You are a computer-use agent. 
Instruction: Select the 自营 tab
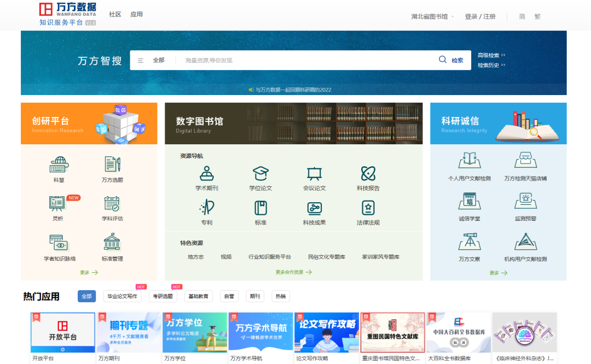tap(229, 296)
